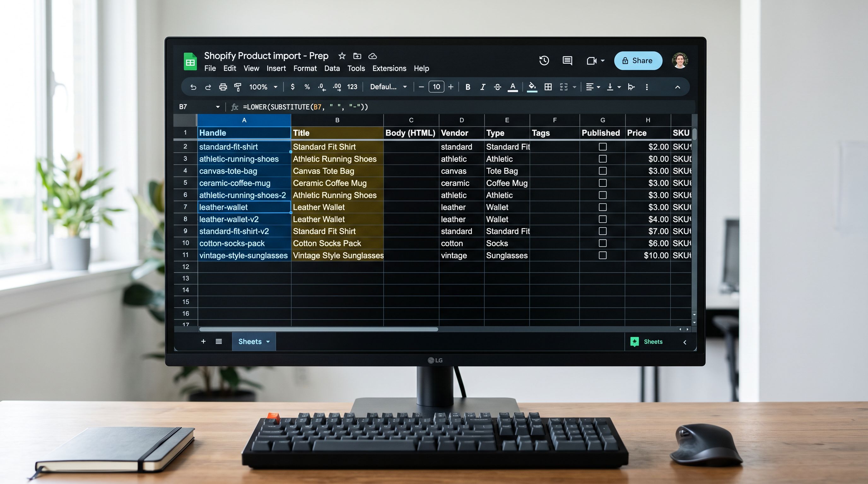Image resolution: width=868 pixels, height=484 pixels.
Task: Open more toolbar options (three dots)
Action: [647, 87]
